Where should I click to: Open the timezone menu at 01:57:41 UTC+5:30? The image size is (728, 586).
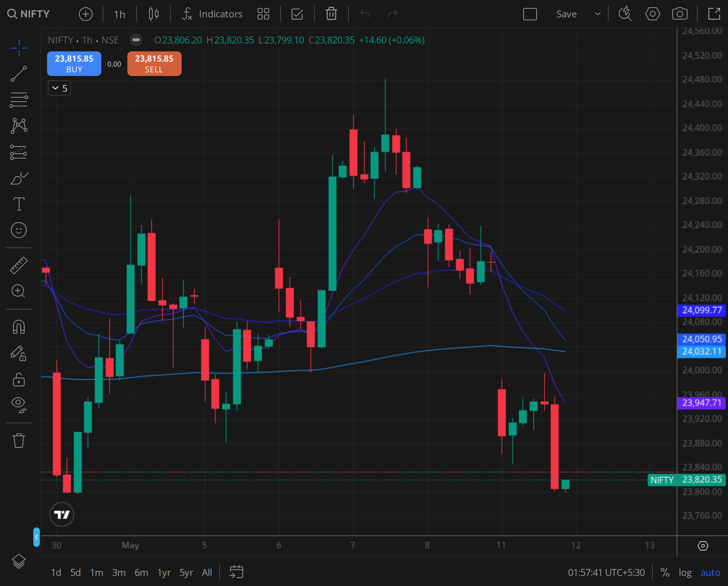[606, 573]
